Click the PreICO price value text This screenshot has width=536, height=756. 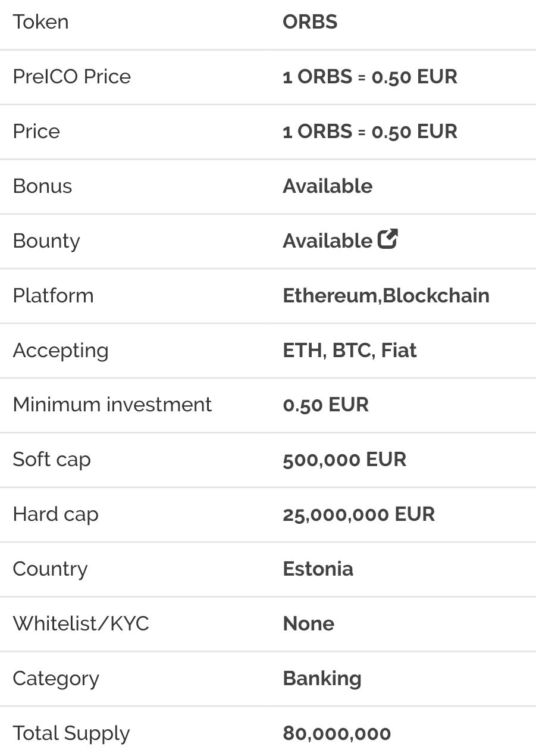pyautogui.click(x=369, y=77)
